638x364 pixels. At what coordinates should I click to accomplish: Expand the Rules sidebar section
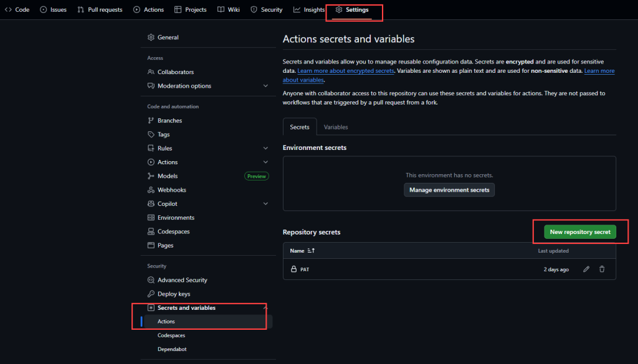[x=266, y=148]
